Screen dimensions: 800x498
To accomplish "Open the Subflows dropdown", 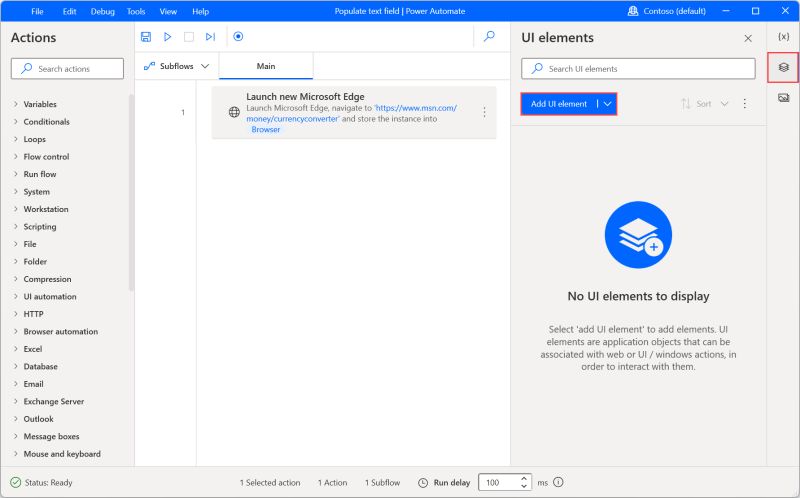I will point(177,66).
